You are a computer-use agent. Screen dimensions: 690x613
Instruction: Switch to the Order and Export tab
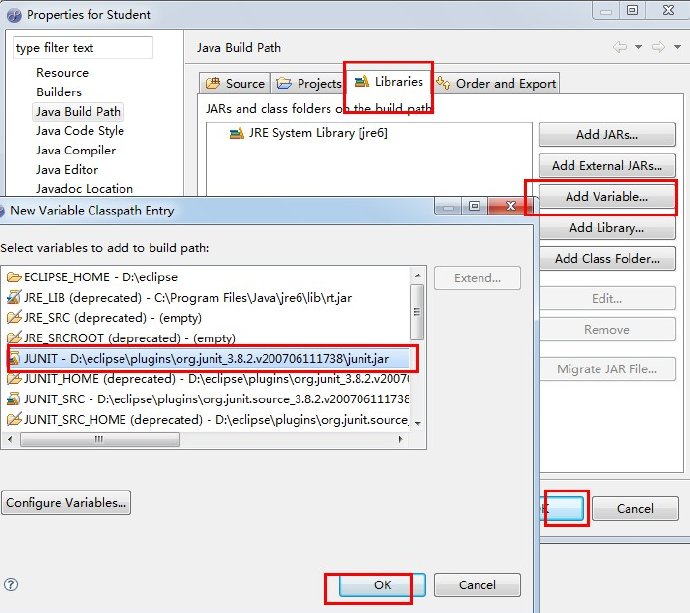(496, 83)
